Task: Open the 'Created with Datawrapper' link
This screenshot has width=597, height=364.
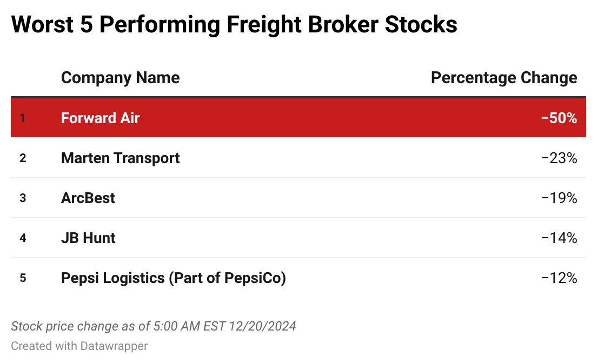Action: point(79,346)
